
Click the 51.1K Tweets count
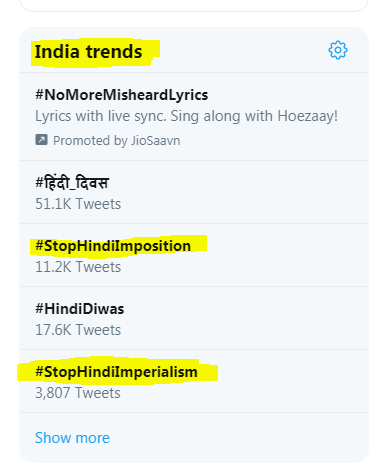78,204
